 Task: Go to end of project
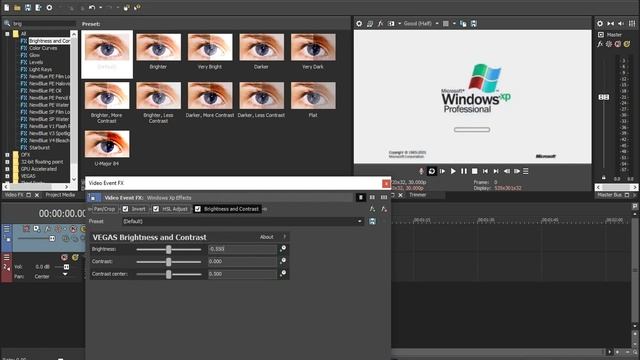pos(496,171)
